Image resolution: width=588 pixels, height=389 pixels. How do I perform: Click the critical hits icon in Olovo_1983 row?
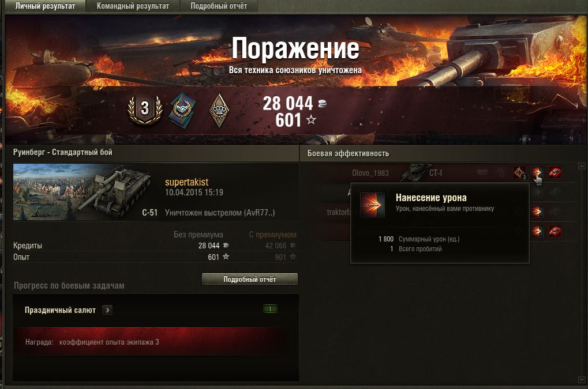(x=519, y=172)
